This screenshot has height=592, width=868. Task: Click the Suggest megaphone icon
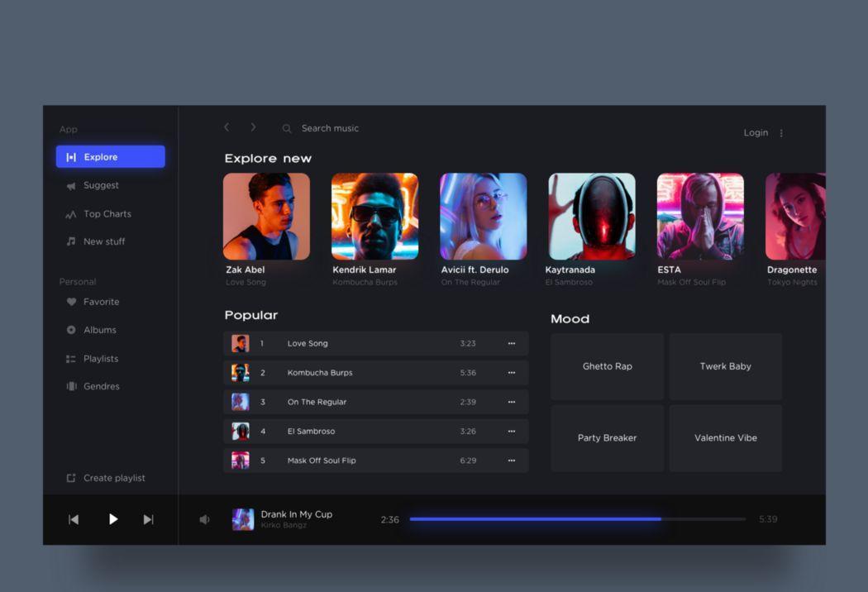[x=71, y=186]
